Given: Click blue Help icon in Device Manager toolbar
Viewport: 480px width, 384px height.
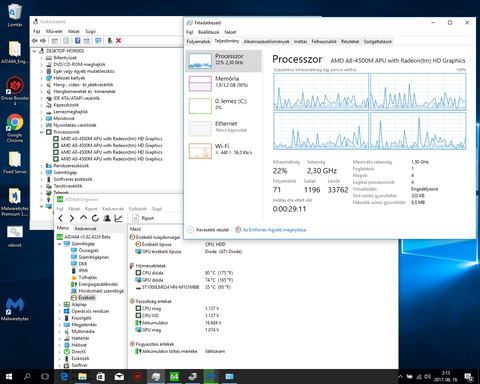Looking at the screenshot, I should pos(77,41).
